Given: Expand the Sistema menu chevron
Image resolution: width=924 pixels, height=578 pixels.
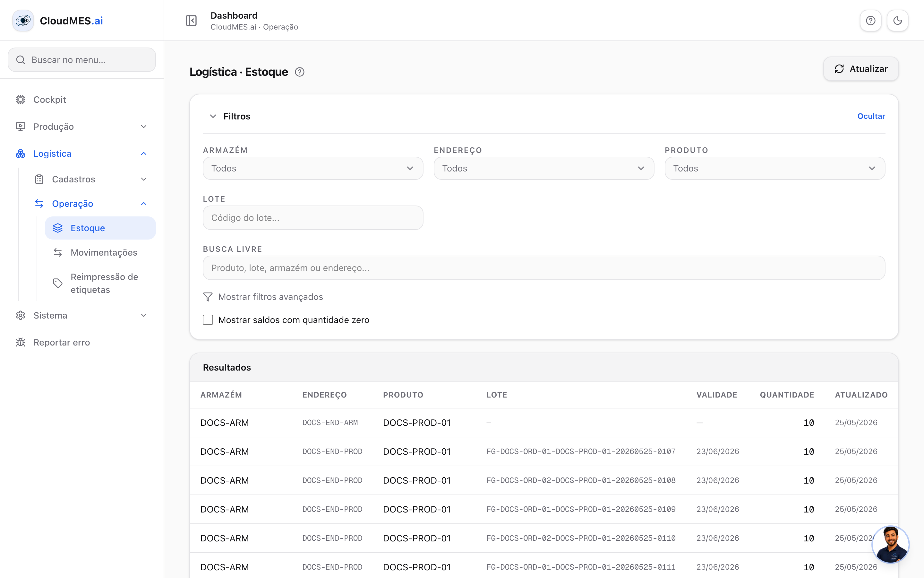Looking at the screenshot, I should coord(143,315).
